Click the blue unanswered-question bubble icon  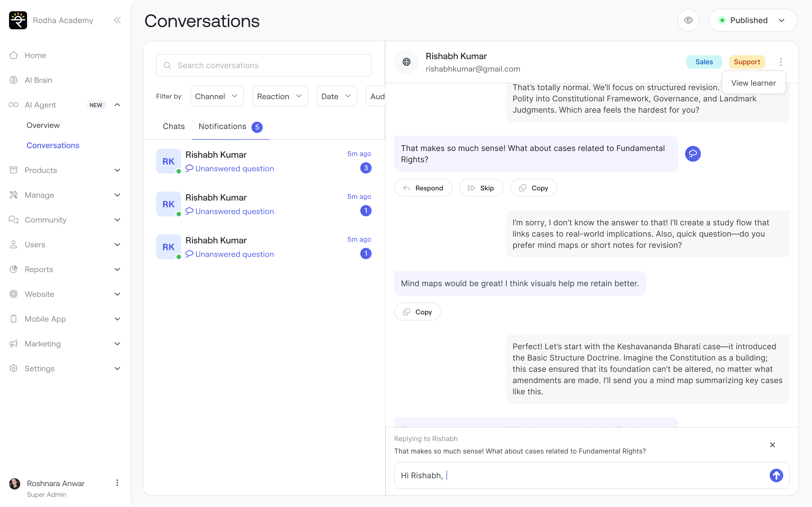click(x=692, y=154)
